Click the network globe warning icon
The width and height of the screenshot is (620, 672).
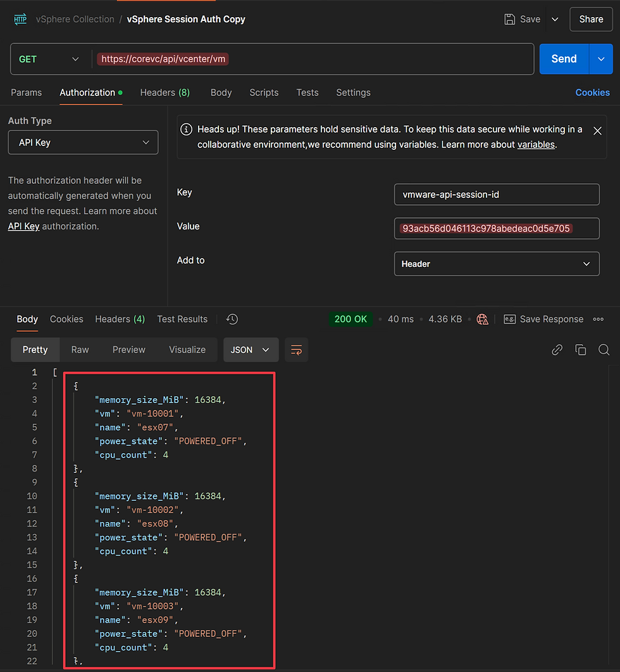pyautogui.click(x=482, y=319)
